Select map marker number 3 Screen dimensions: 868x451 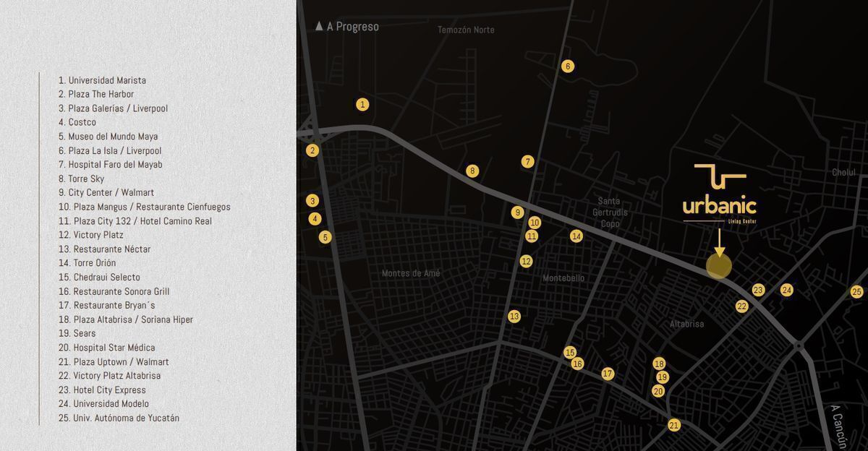312,201
